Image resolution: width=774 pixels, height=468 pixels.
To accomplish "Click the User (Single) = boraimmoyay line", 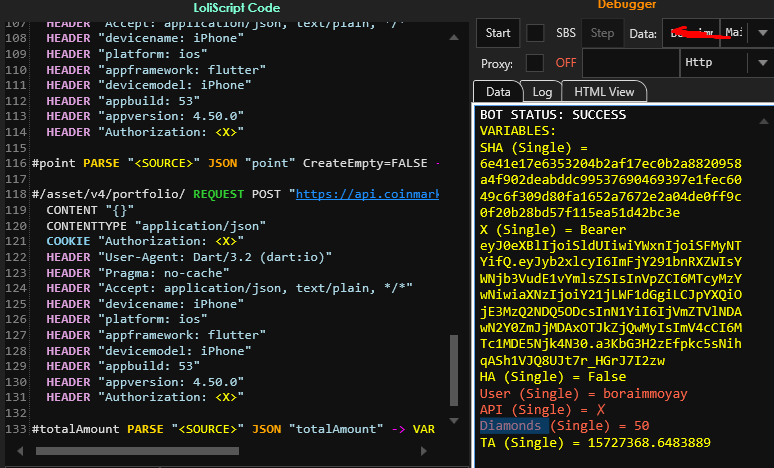I will tap(583, 393).
